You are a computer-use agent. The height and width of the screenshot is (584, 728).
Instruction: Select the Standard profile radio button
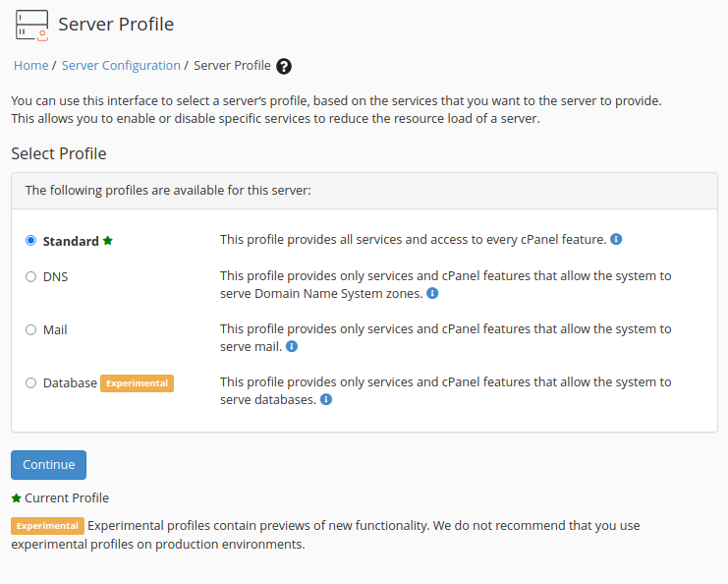click(x=30, y=240)
